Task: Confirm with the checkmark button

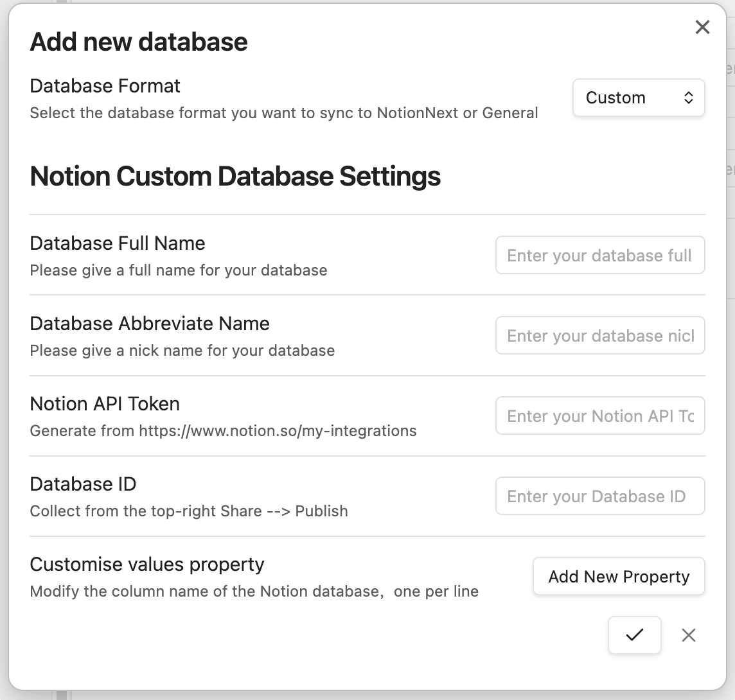Action: [634, 635]
